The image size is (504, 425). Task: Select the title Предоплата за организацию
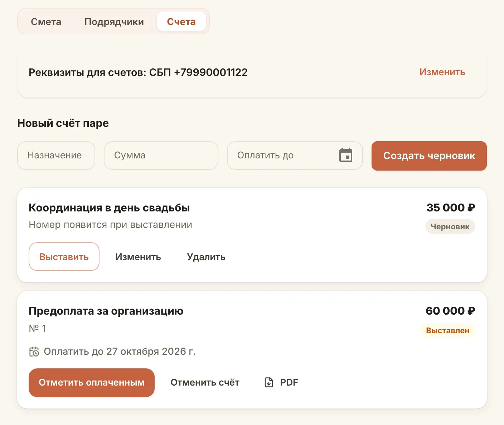click(106, 311)
